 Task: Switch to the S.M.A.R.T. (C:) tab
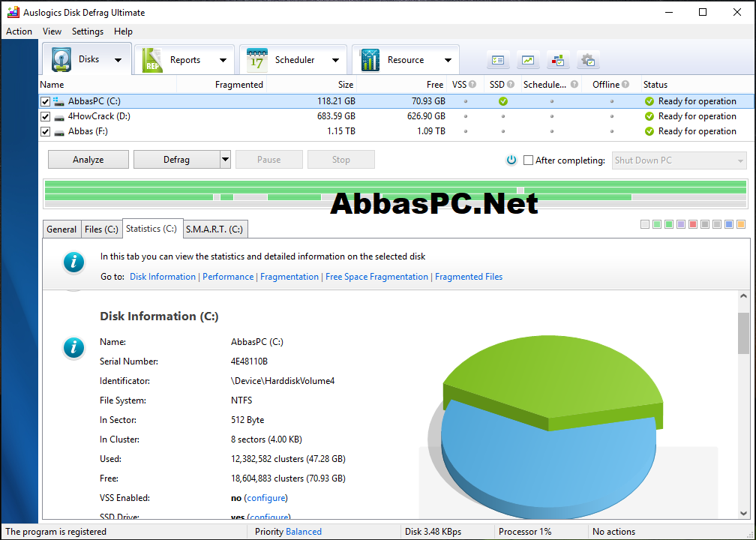[214, 229]
